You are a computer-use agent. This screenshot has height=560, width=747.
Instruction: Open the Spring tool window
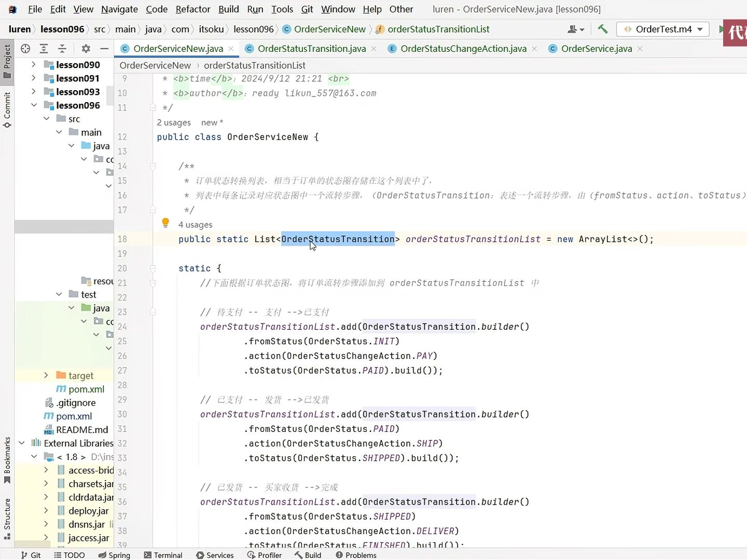pos(115,555)
